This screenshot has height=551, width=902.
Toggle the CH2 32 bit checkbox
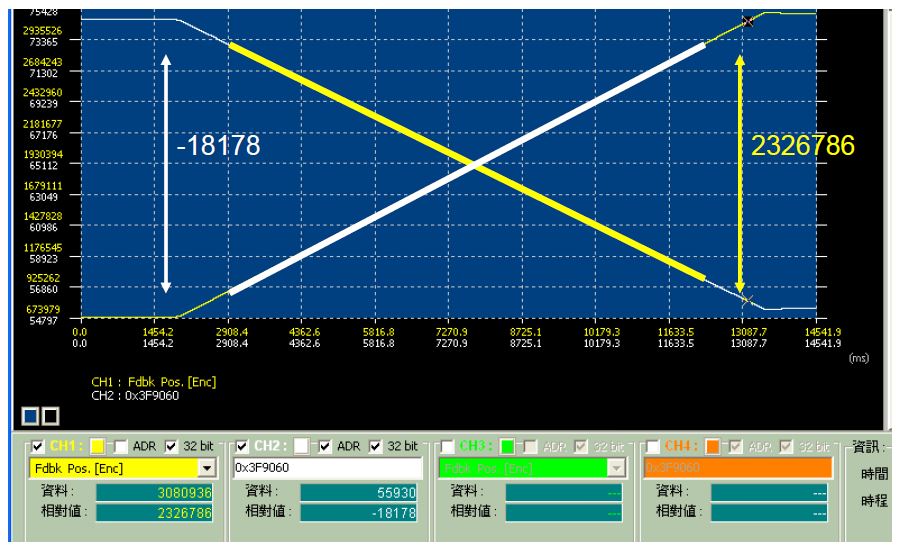374,445
